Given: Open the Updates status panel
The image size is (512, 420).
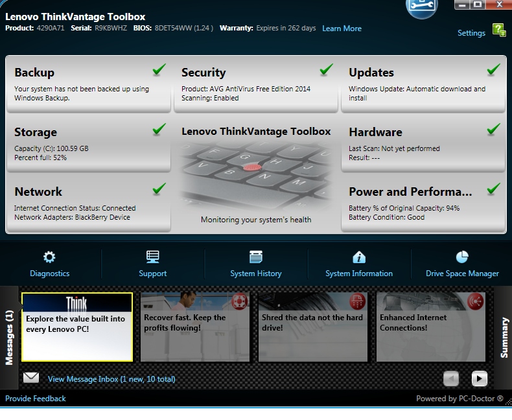Looking at the screenshot, I should coord(423,84).
